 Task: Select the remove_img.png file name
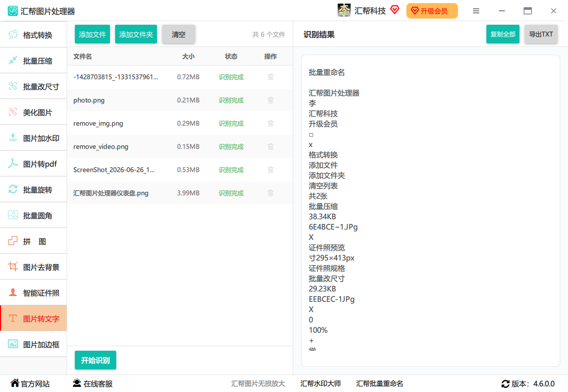(98, 123)
